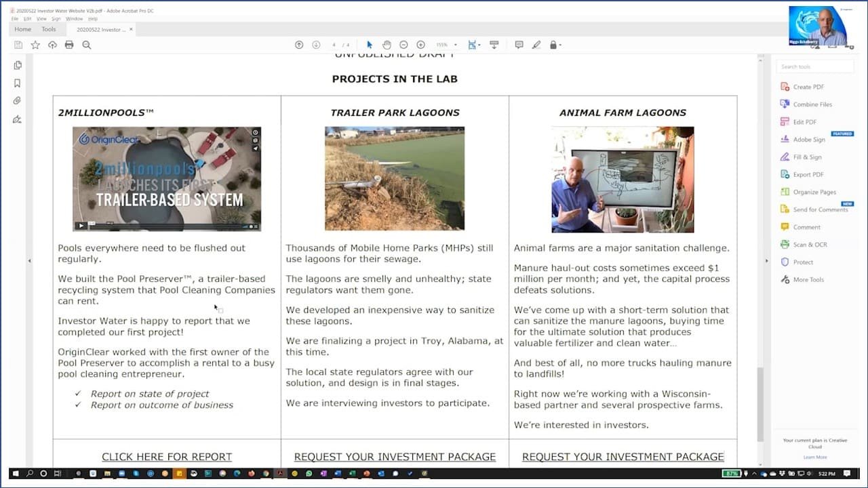868x488 pixels.
Task: Open the find text magnifier tool
Action: click(x=87, y=45)
